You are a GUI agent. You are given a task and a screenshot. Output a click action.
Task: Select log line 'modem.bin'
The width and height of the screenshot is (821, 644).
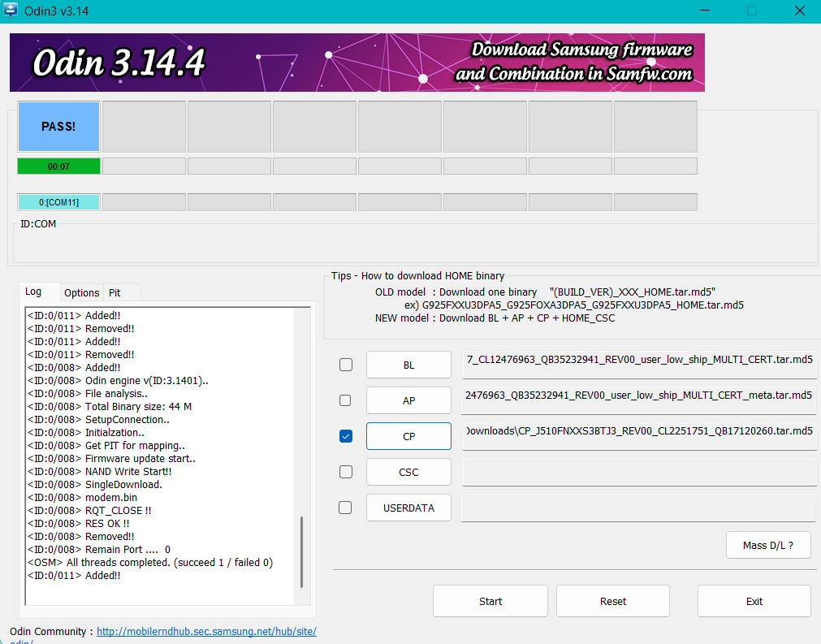click(82, 497)
